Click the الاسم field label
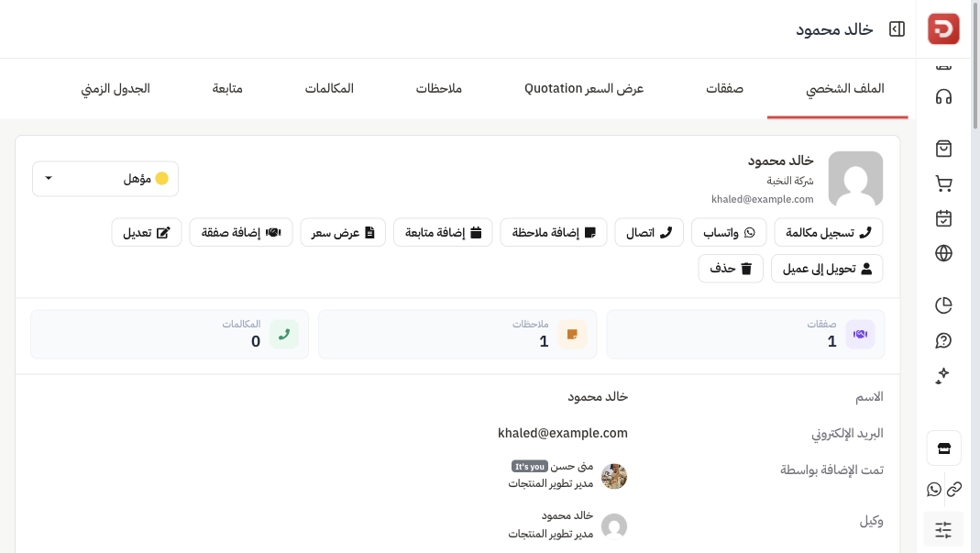This screenshot has width=980, height=553. click(869, 396)
